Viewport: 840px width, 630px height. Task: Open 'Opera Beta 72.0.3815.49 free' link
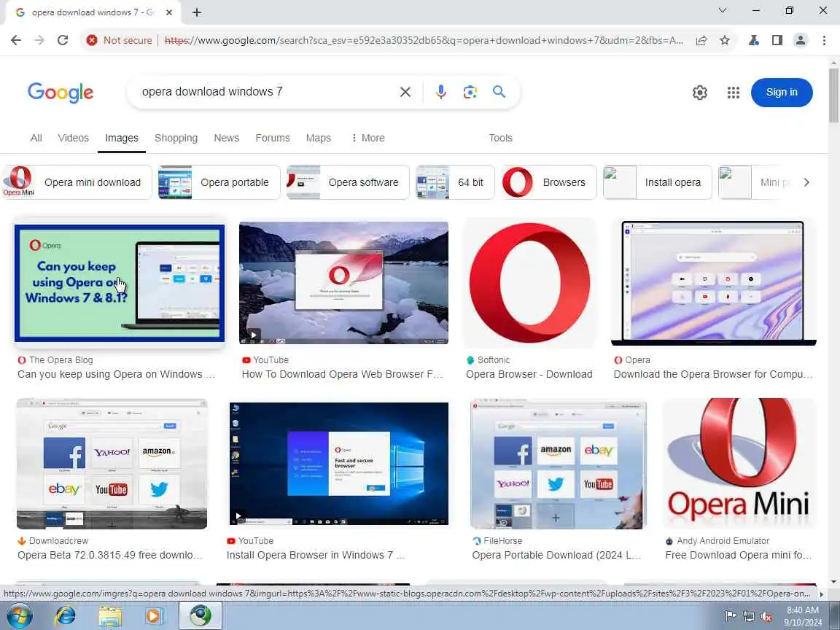[x=110, y=555]
